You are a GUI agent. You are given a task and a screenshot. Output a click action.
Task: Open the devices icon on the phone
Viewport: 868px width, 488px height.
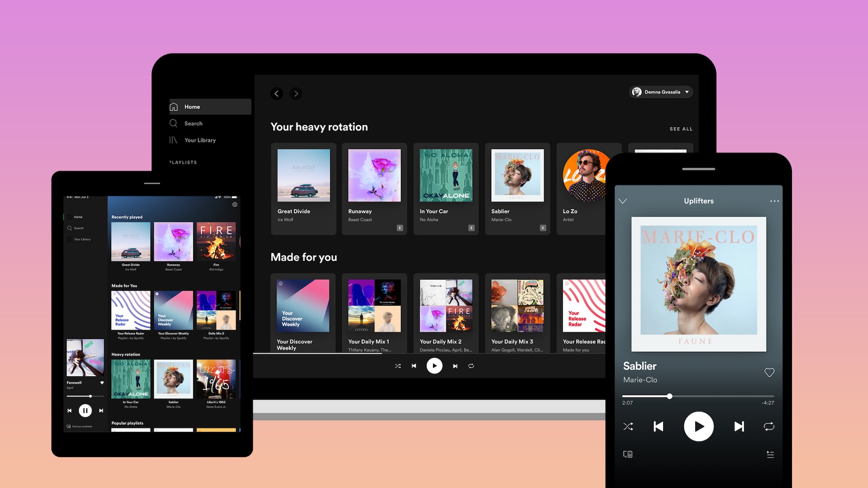(x=628, y=454)
